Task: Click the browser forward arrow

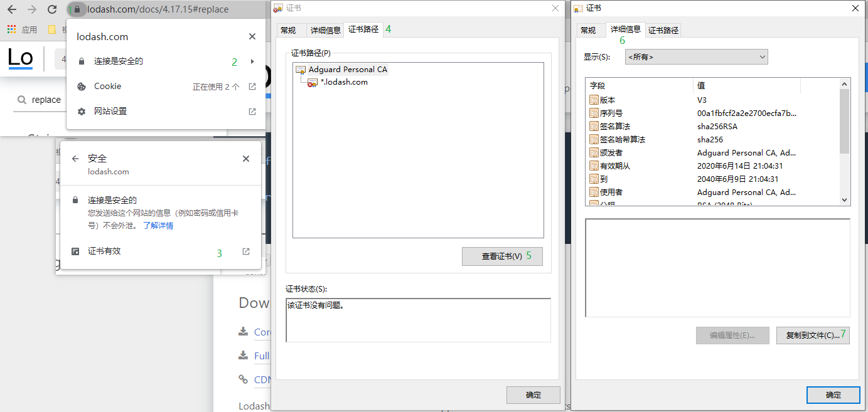Action: 32,9
